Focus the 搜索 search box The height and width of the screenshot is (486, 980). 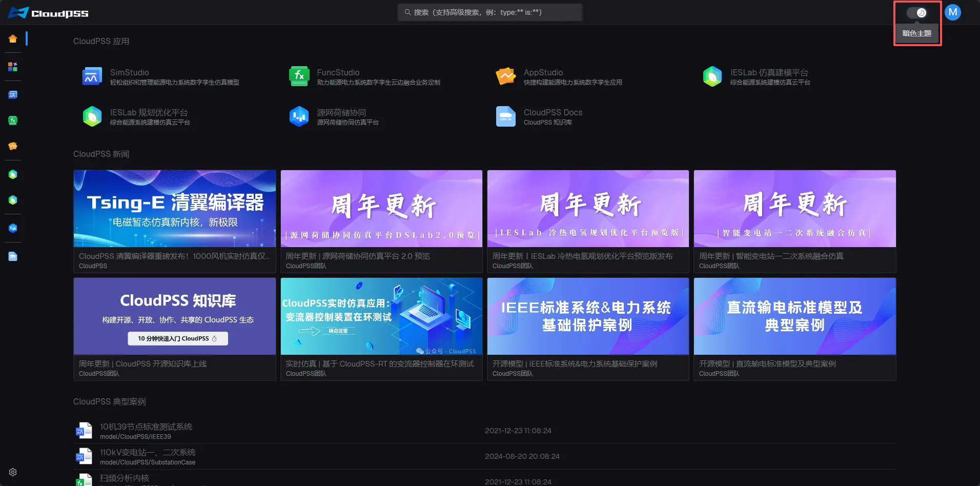[490, 12]
